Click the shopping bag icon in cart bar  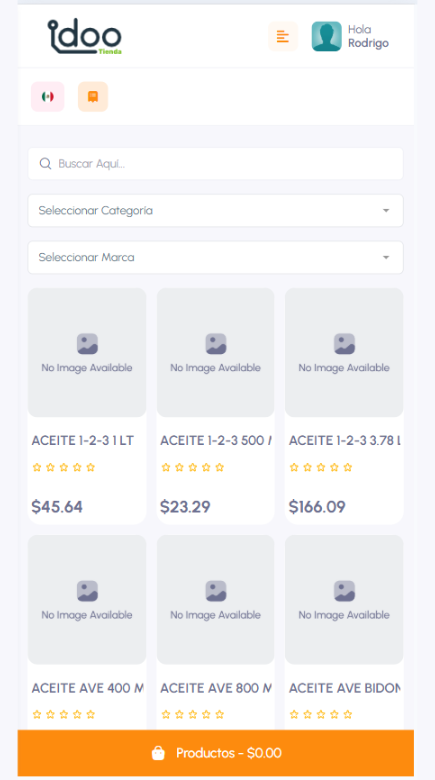pos(158,753)
